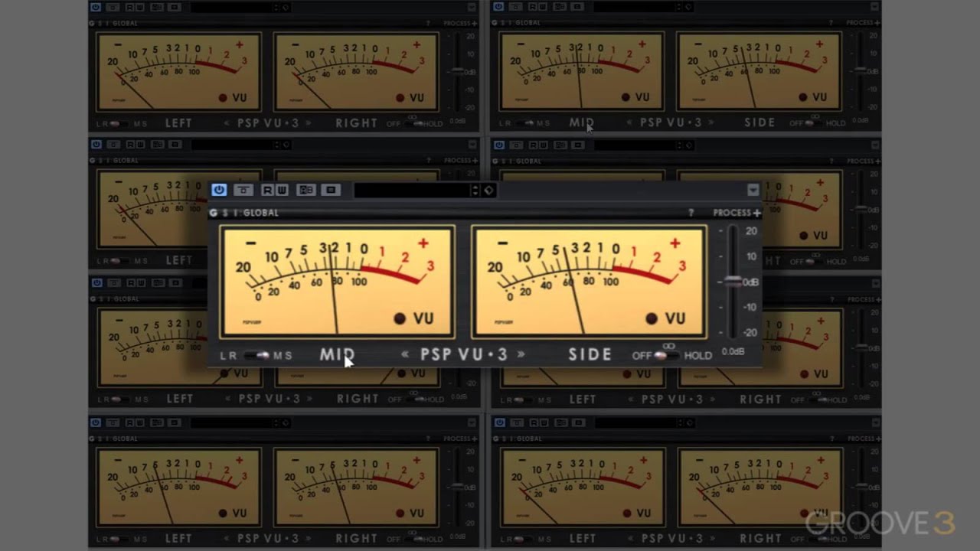Click the square icon right of the A/B button in the front window
The image size is (980, 551).
(331, 190)
